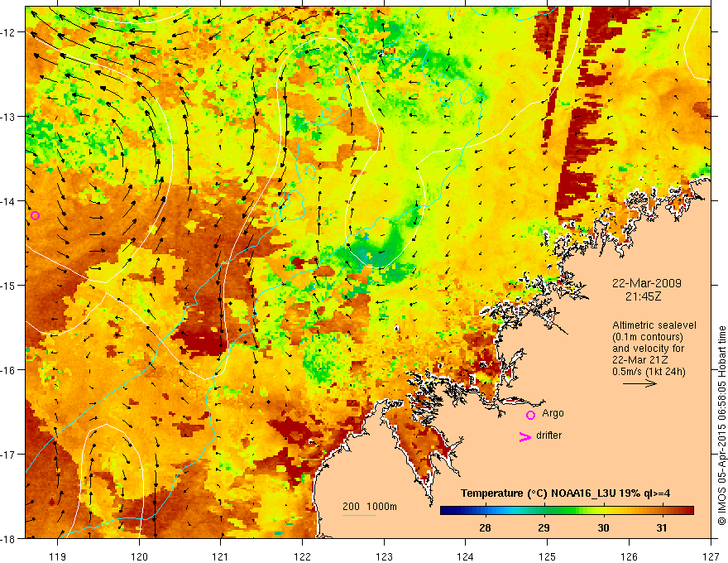This screenshot has height=563, width=728.
Task: Click the dark red end of the color bar near 31
Action: tap(687, 511)
